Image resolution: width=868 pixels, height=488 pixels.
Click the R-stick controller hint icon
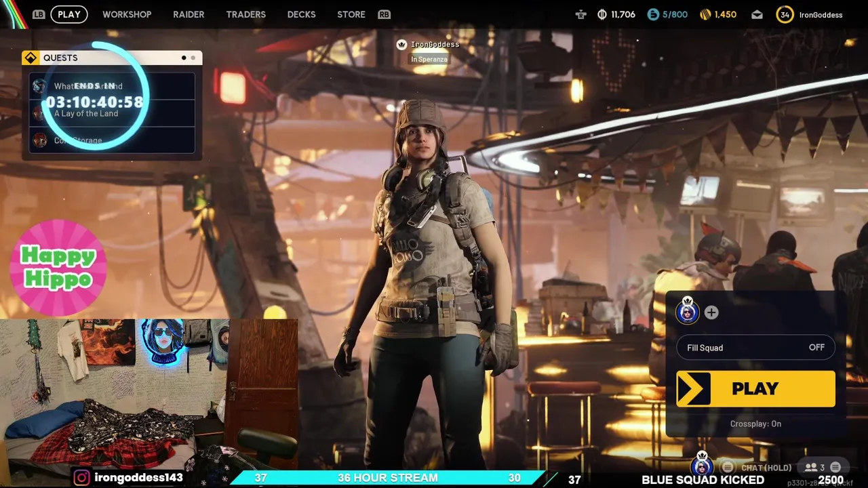pos(580,14)
